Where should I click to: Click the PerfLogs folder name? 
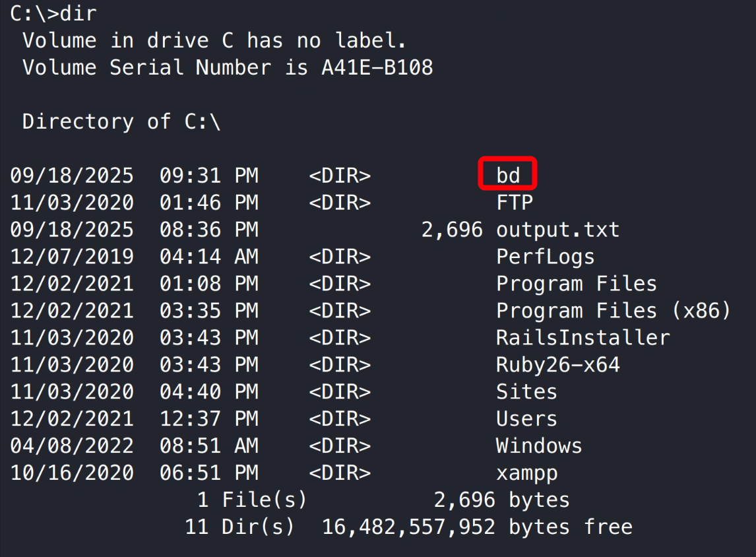pyautogui.click(x=545, y=257)
